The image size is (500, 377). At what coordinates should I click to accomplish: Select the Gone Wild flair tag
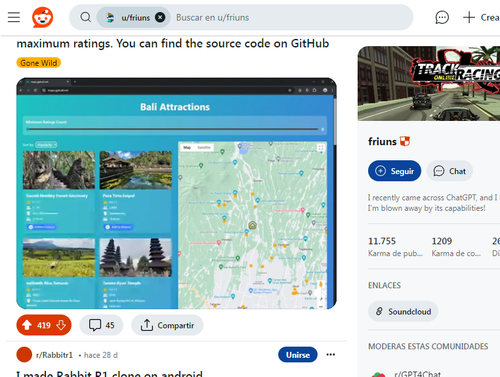coord(39,63)
